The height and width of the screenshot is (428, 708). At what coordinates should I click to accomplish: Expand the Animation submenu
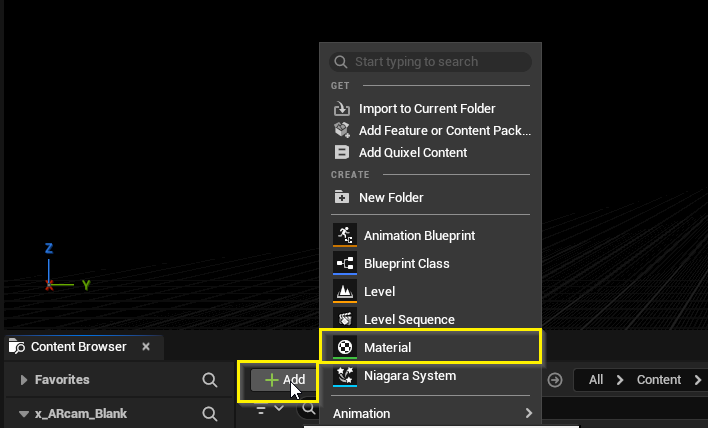pyautogui.click(x=430, y=413)
